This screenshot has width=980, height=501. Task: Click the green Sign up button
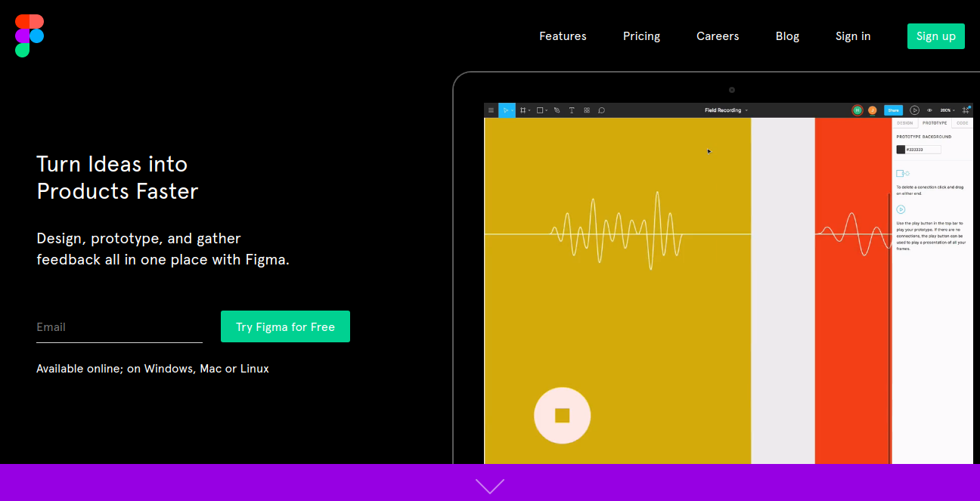(x=936, y=36)
